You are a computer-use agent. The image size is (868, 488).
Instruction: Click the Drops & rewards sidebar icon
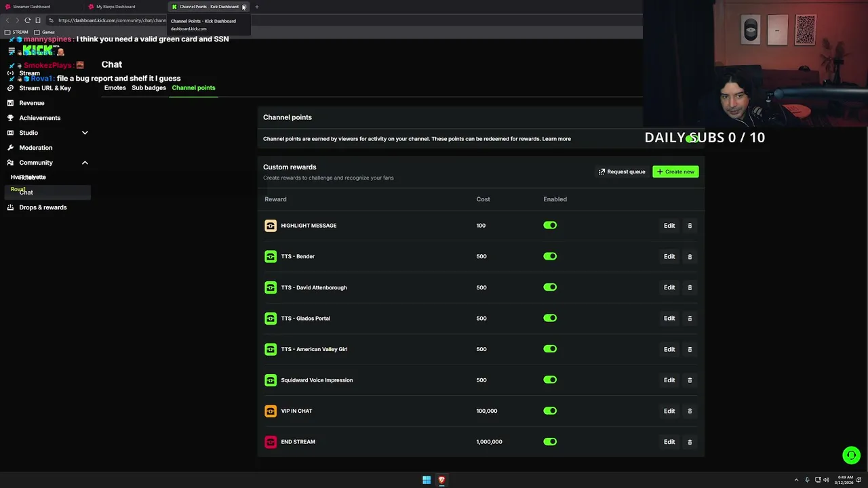tap(10, 207)
